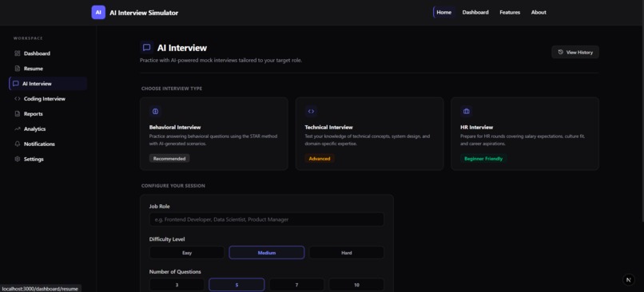Screen dimensions: 644x292
Task: Click the CHOOSE INTERVIEW TYPE heading
Action: [172, 89]
